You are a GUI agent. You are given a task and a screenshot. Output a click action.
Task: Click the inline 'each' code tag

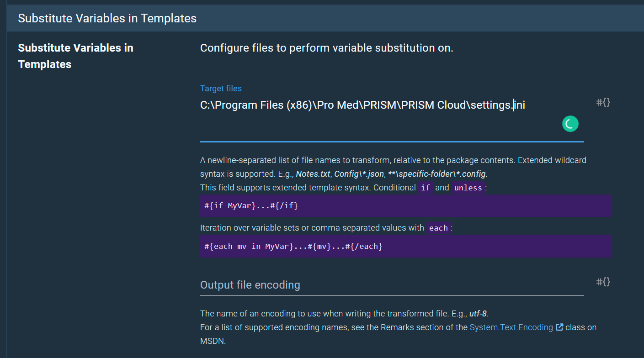point(438,228)
